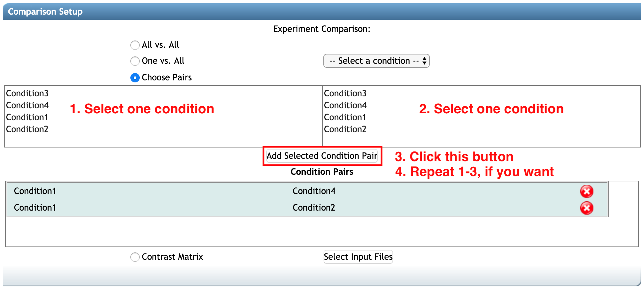The height and width of the screenshot is (289, 644).
Task: Click the dropdown stepper arrows beside condition selector
Action: [x=424, y=61]
